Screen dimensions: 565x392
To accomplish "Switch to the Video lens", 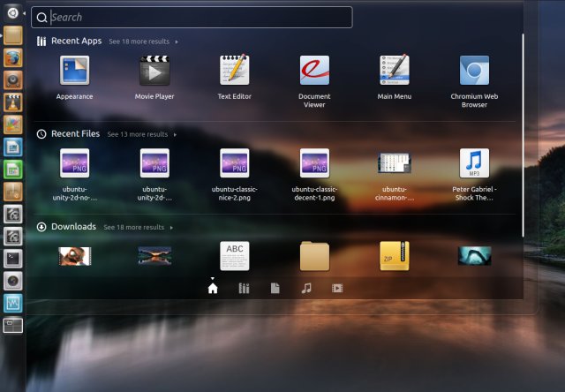I will [x=337, y=288].
